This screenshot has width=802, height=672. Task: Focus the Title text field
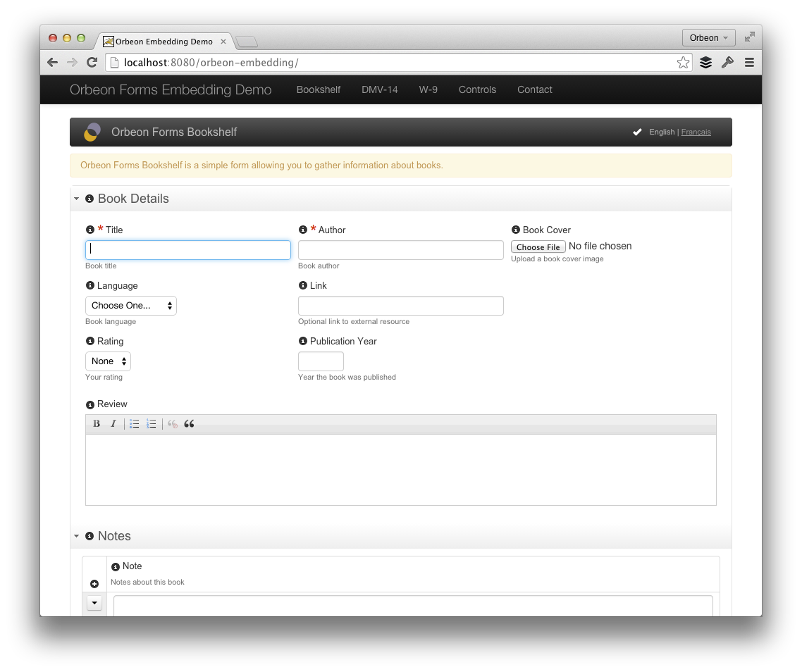187,250
